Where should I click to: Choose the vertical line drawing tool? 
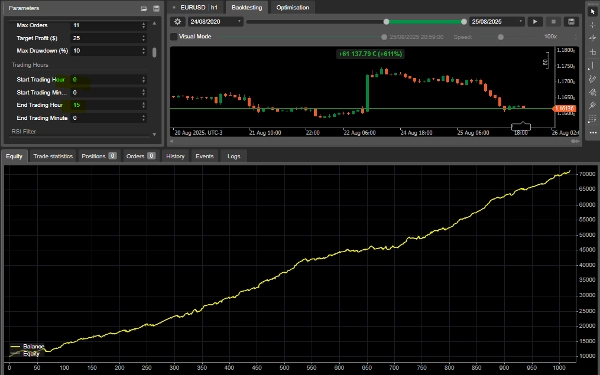(592, 65)
